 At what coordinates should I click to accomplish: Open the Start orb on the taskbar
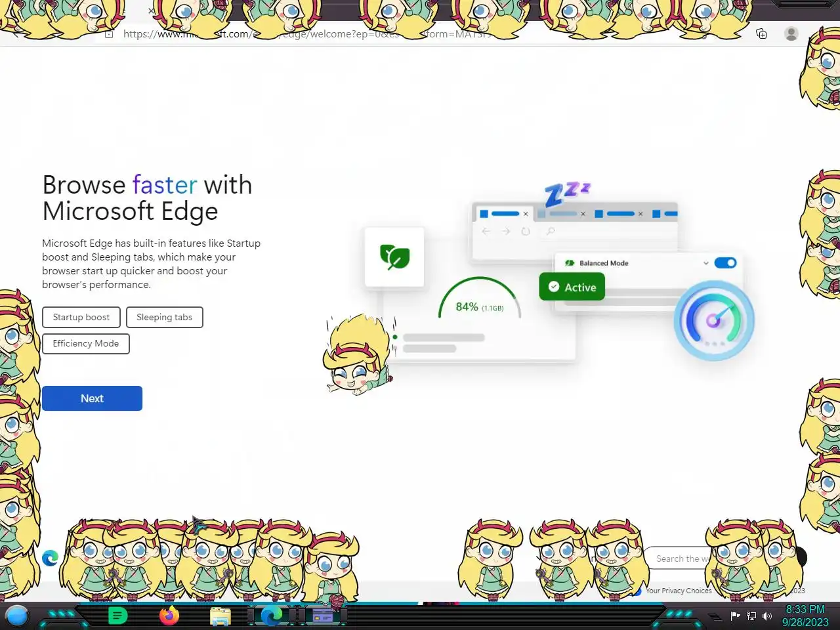point(17,616)
